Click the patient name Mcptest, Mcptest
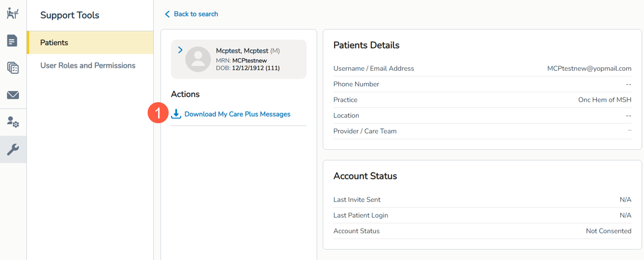Screen dimensions: 644x260 click(x=242, y=51)
